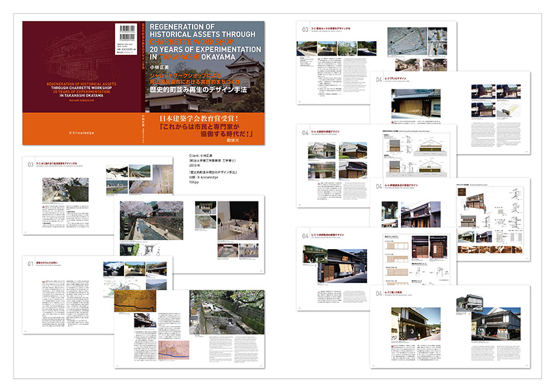Screen dimensions: 555x392
Task: Open the large aerial site plan image on the 3-2 spread
Action: point(407,42)
